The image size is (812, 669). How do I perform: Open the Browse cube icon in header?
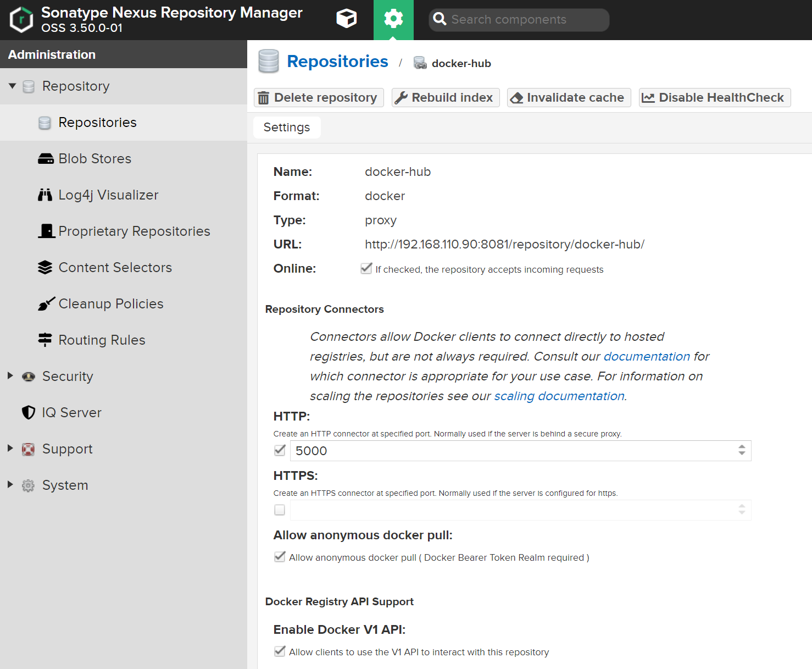(347, 19)
